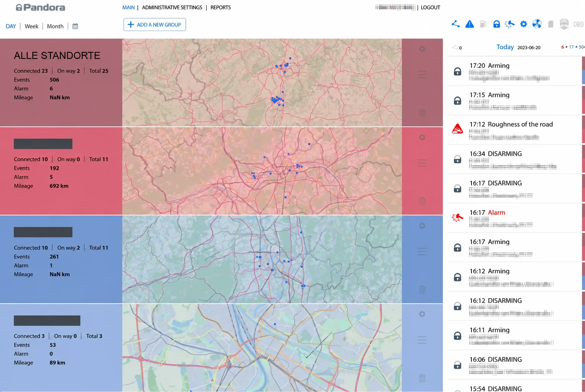This screenshot has height=392, width=585.
Task: Toggle the gear settings events filter
Action: click(x=523, y=24)
